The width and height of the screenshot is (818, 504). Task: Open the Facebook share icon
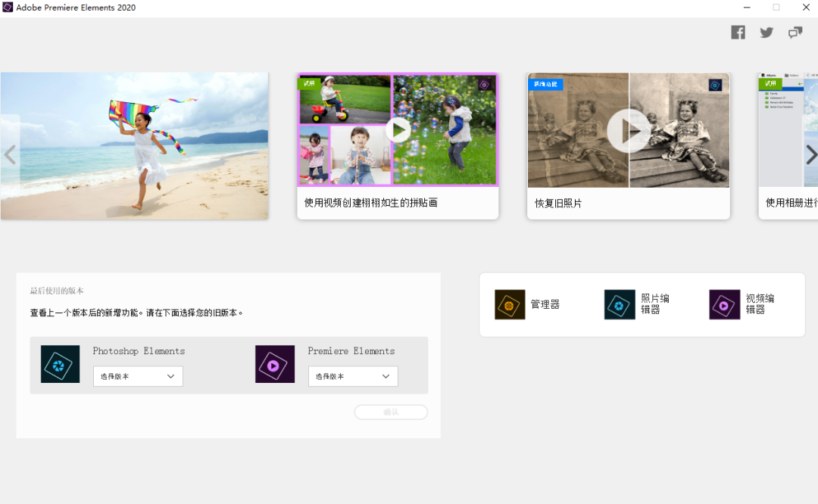(x=738, y=33)
